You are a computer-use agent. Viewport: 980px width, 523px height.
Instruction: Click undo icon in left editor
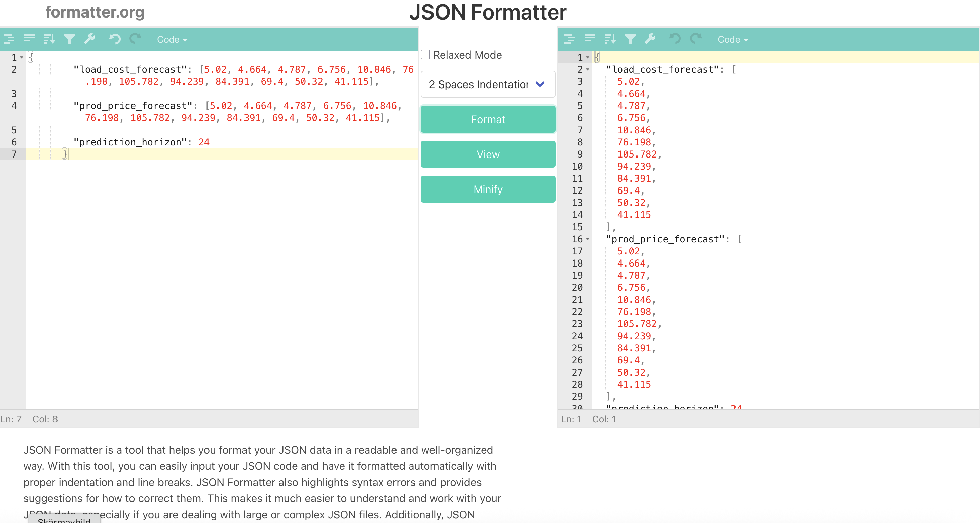point(114,39)
